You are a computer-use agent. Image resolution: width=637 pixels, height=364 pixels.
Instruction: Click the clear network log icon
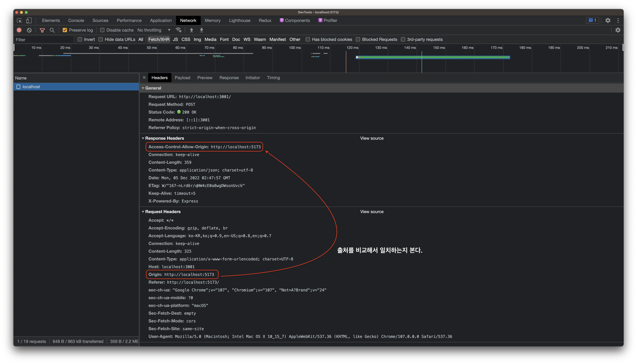click(29, 30)
